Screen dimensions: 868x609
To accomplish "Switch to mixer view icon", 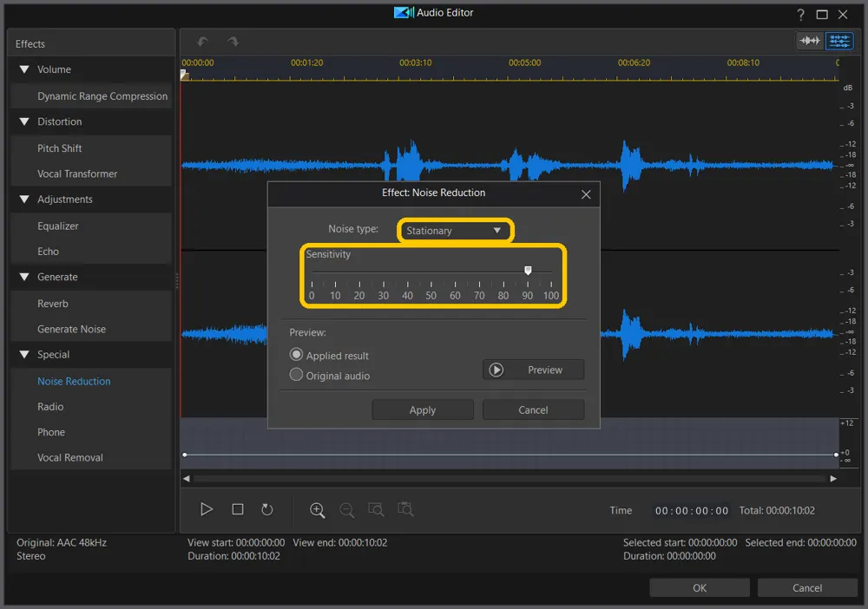I will click(x=839, y=41).
